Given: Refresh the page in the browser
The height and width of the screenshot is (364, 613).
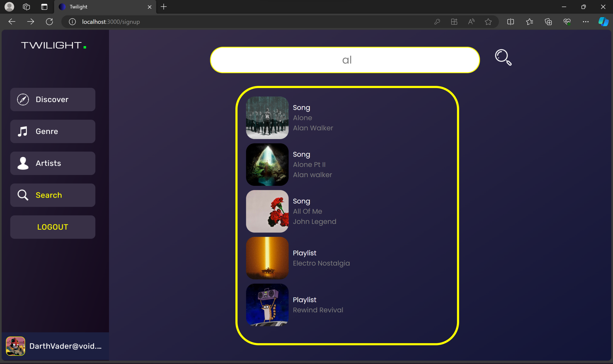Looking at the screenshot, I should (49, 22).
